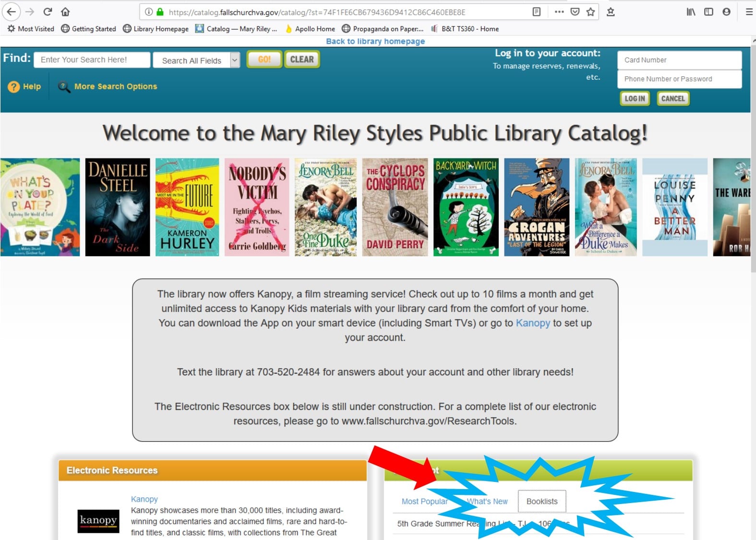Expand the Search All Fields dropdown
Viewport: 756px width, 540px height.
click(x=235, y=60)
